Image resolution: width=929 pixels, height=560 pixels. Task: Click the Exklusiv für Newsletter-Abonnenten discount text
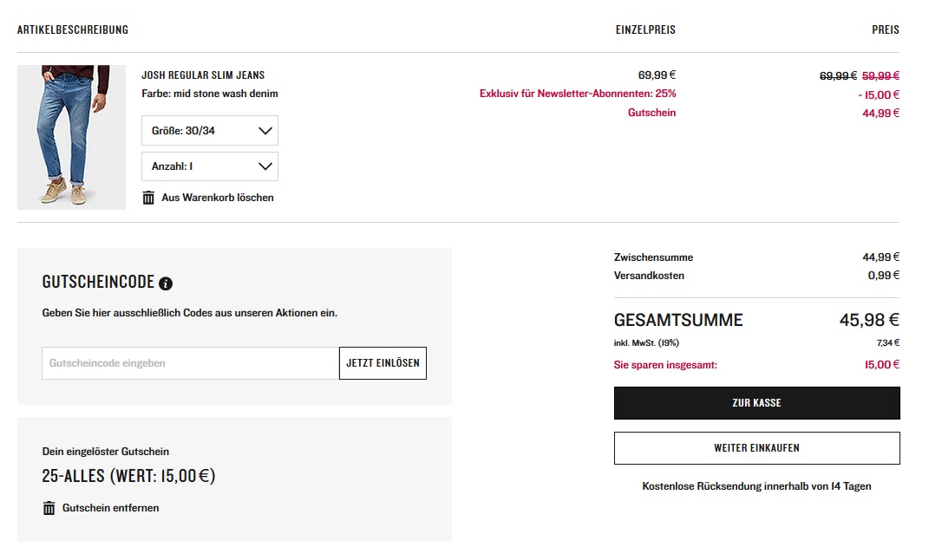point(578,94)
